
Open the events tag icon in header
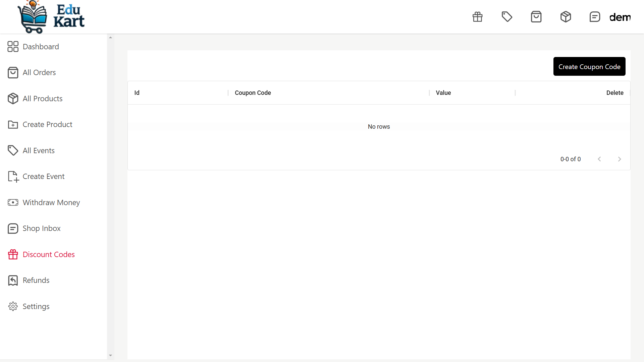tap(507, 17)
